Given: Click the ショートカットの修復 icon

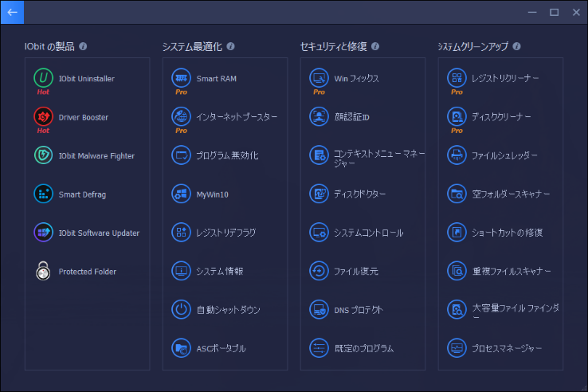Looking at the screenshot, I should click(457, 232).
